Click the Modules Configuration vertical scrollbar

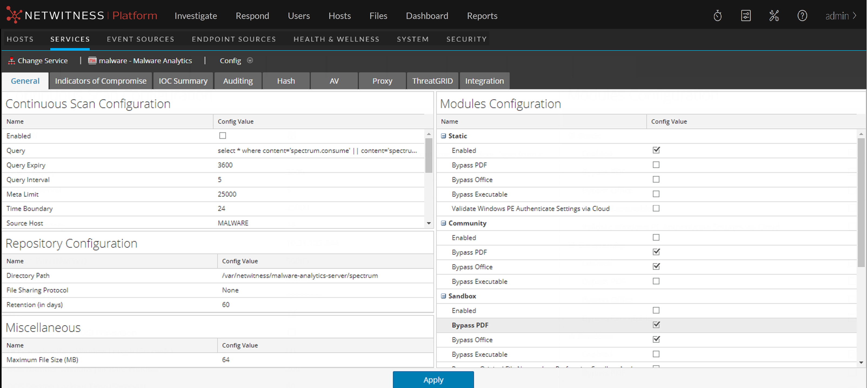click(861, 202)
